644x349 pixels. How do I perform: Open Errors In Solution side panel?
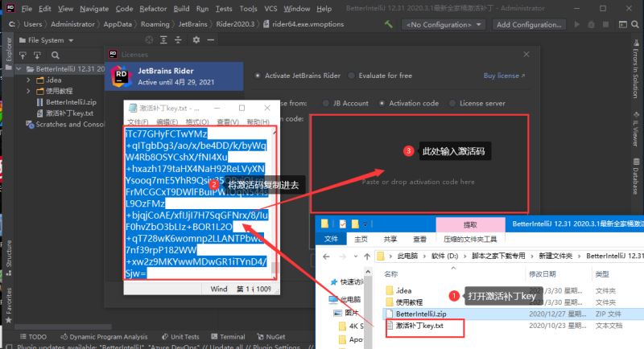(636, 69)
